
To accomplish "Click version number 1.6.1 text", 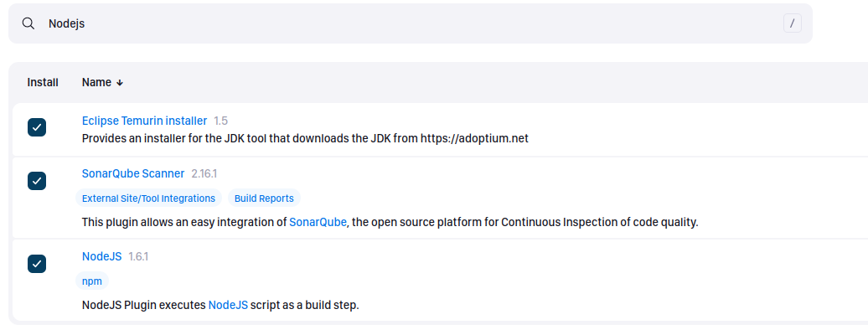I will point(138,257).
